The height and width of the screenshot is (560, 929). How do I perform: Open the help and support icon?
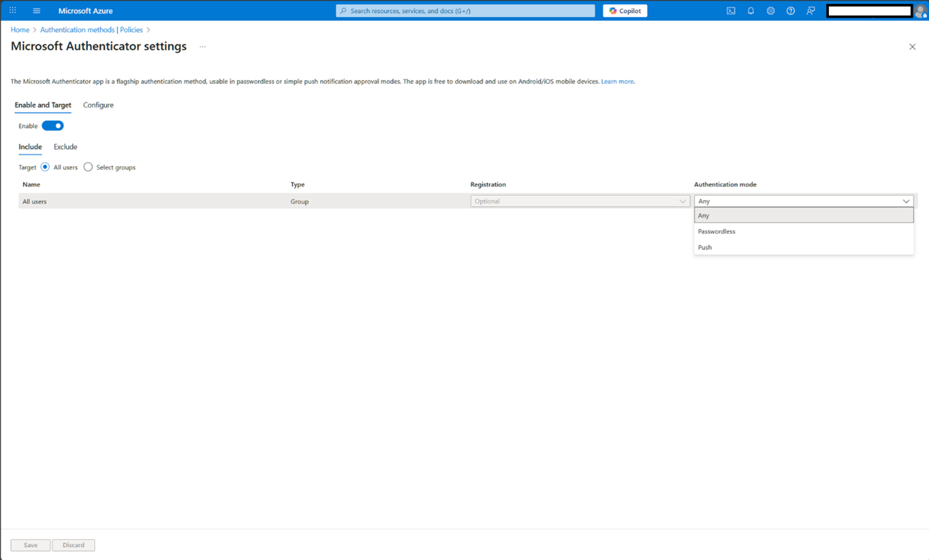[791, 10]
